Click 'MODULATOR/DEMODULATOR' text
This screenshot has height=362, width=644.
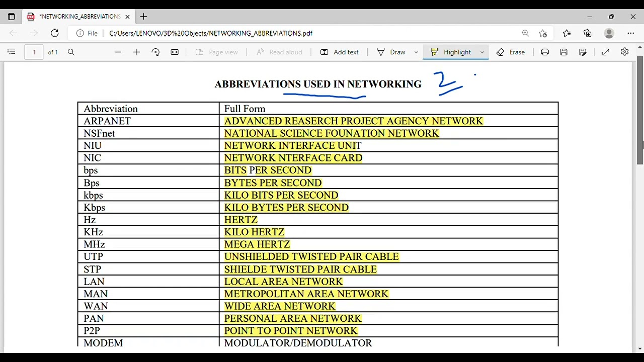[x=298, y=343]
